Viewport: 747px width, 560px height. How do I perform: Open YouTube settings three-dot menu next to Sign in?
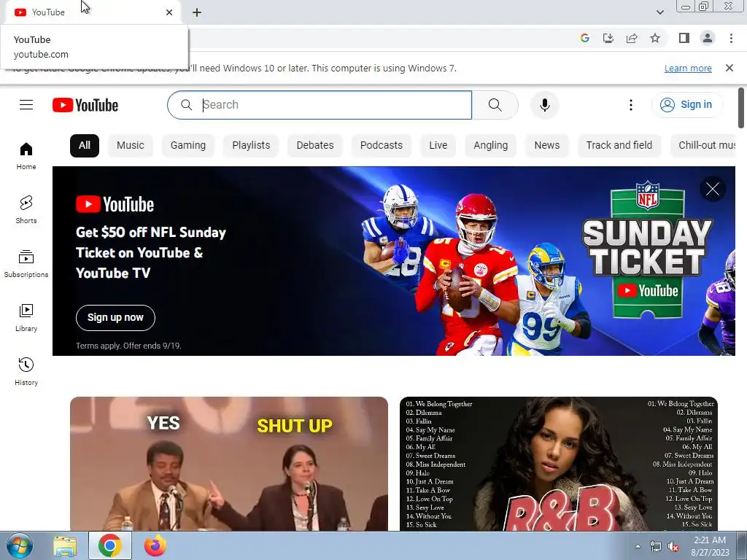(x=631, y=105)
